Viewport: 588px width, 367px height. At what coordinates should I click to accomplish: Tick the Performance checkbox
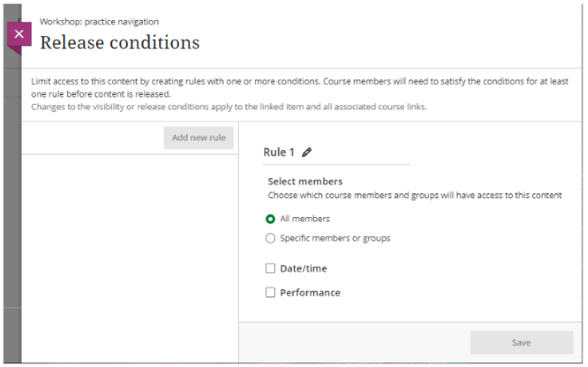(270, 293)
